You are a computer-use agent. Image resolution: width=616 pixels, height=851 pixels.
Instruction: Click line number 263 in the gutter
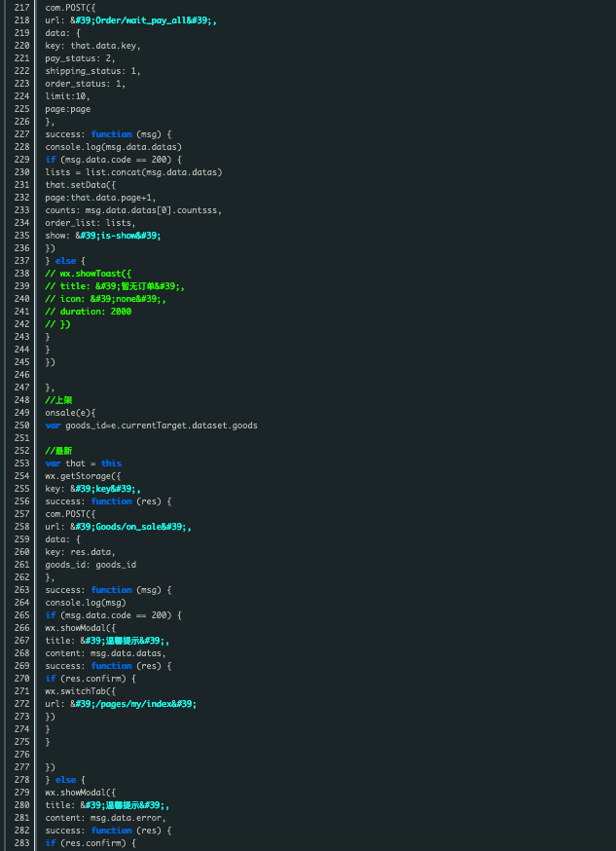tap(21, 590)
